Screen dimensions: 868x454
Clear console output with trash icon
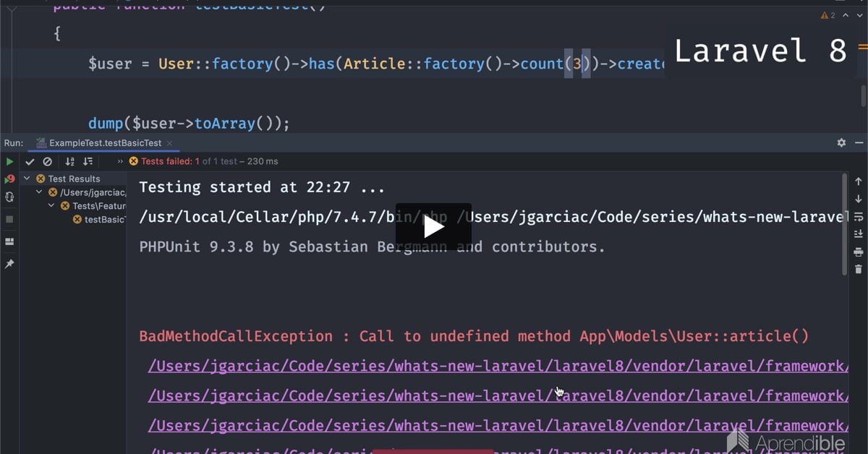pos(859,269)
